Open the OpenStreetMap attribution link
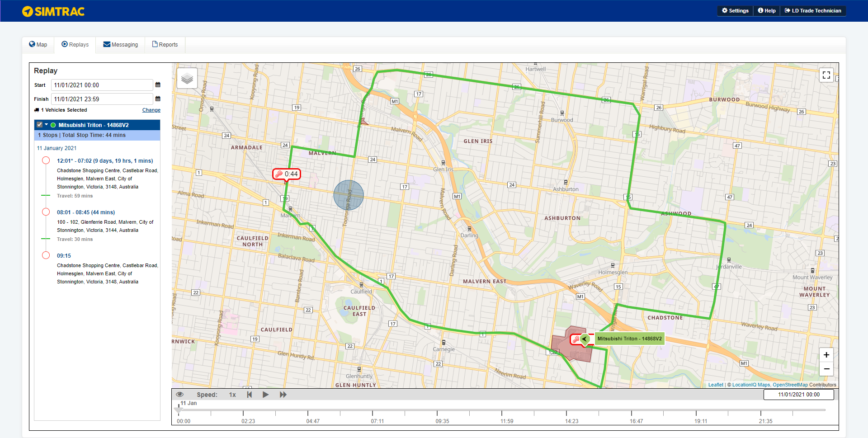Viewport: 868px width, 438px height. [790, 385]
